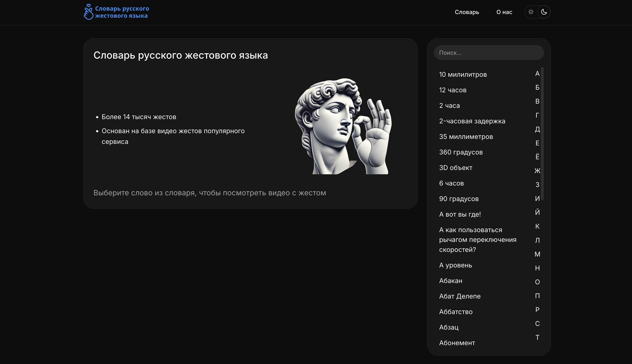Select the word 12 часов
632x364 pixels.
pos(453,90)
